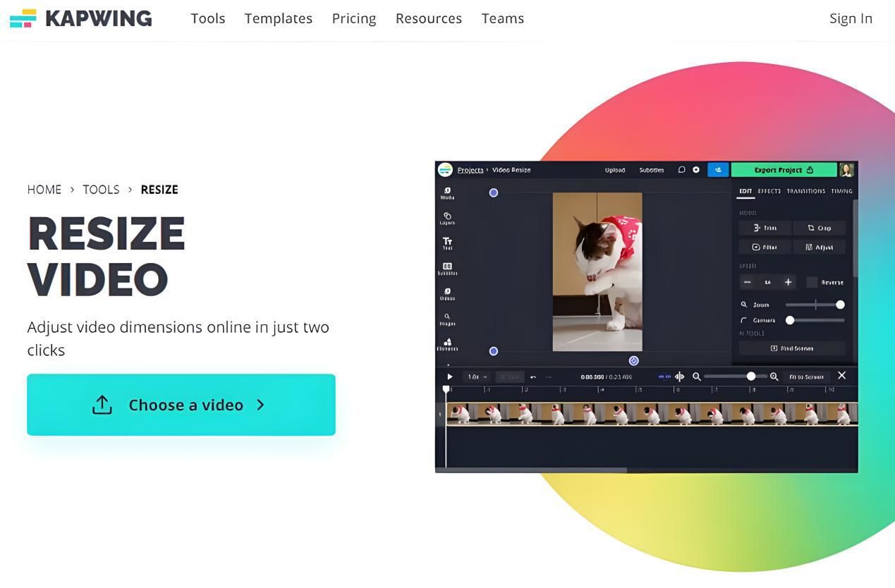Image resolution: width=895 pixels, height=588 pixels.
Task: Select the cat video clip on the timeline
Action: pyautogui.click(x=652, y=414)
